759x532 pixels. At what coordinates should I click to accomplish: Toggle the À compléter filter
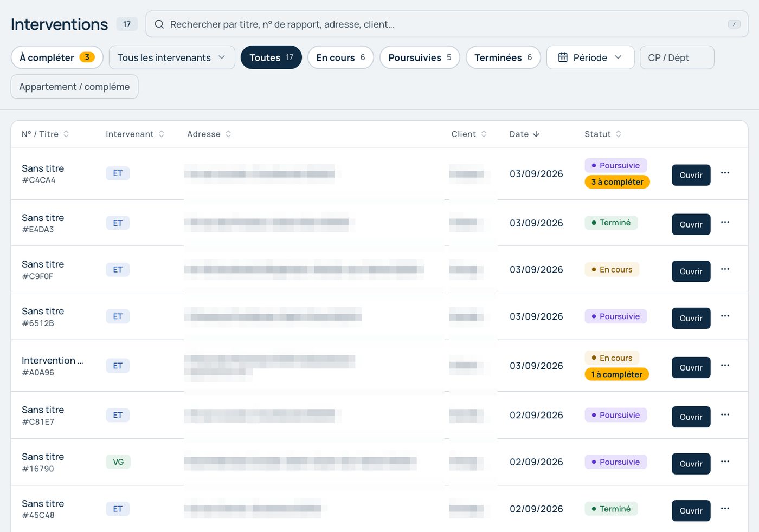pyautogui.click(x=57, y=57)
